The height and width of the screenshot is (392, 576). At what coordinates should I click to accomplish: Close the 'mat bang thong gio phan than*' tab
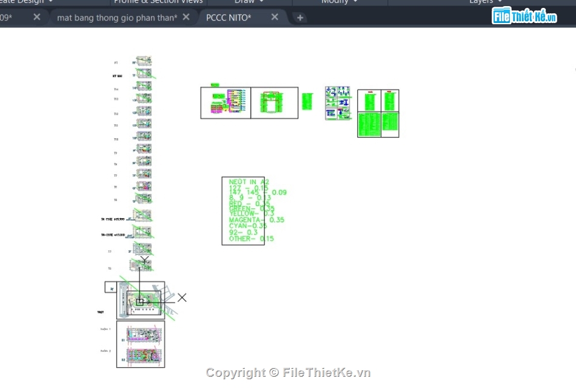pyautogui.click(x=186, y=17)
